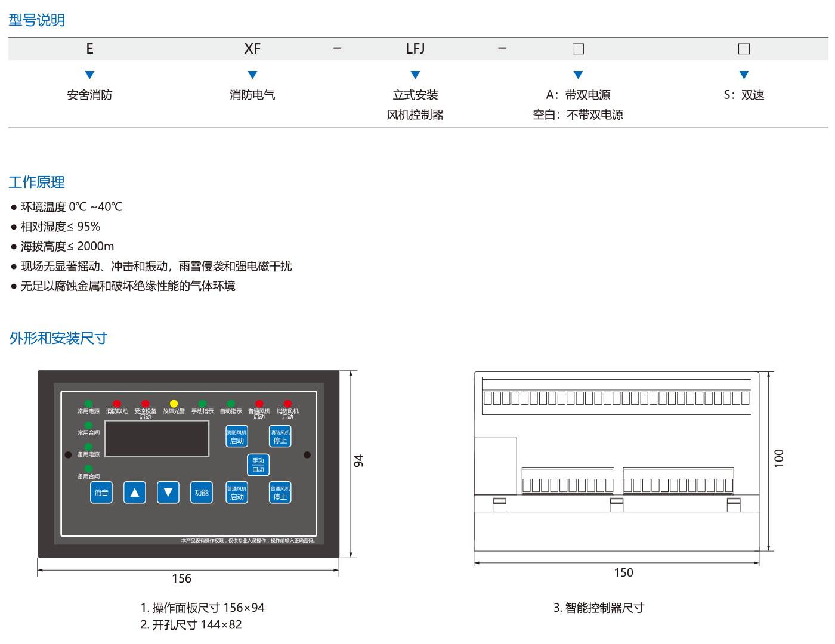Click the blue triangle under LFJ
The image size is (835, 644).
[x=415, y=75]
